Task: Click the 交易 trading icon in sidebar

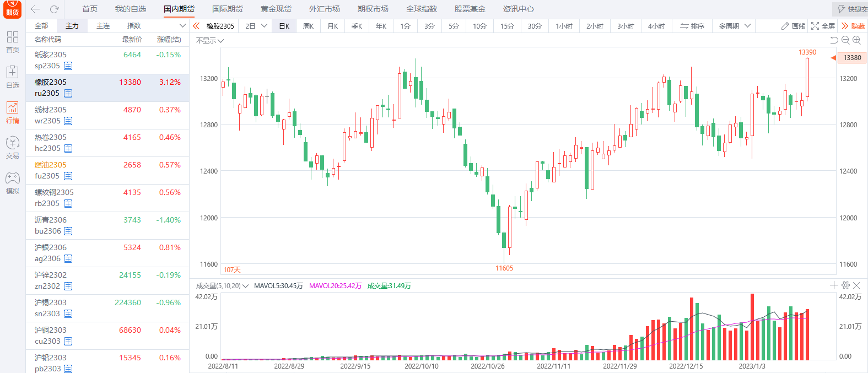Action: (12, 147)
